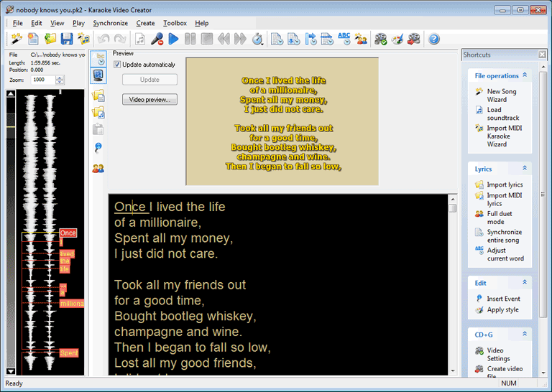Open the Toolbox menu
This screenshot has height=392, width=552.
175,23
